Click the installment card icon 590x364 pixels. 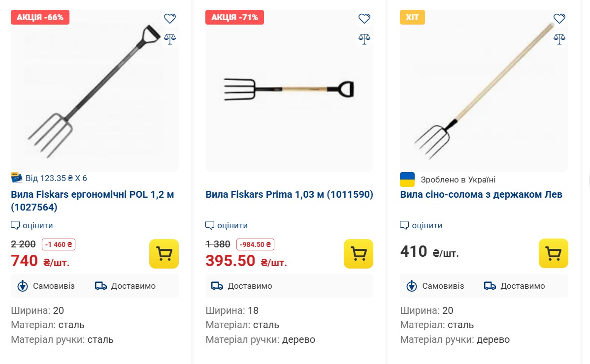(x=17, y=178)
